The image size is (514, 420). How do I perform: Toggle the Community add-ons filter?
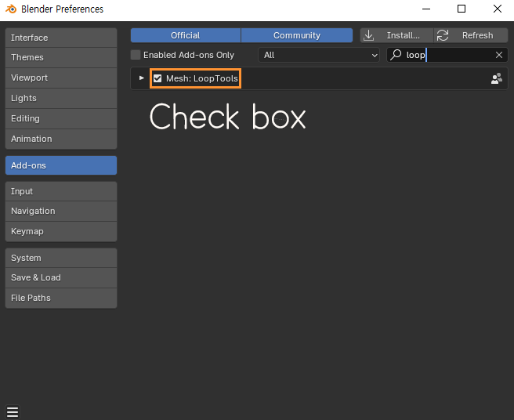297,35
